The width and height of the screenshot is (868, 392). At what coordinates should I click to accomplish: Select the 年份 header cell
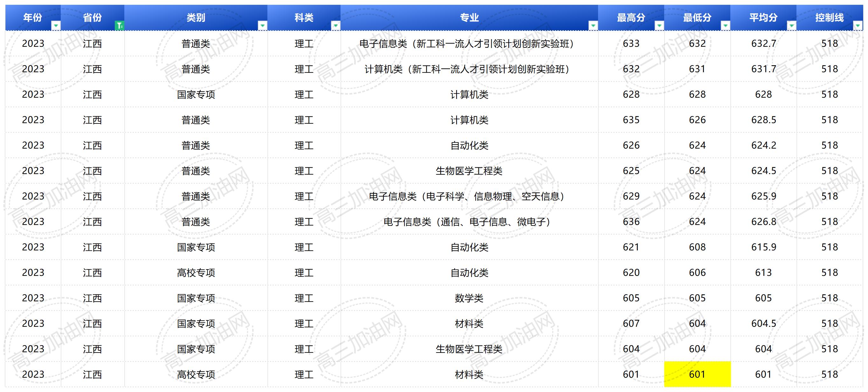[x=33, y=17]
